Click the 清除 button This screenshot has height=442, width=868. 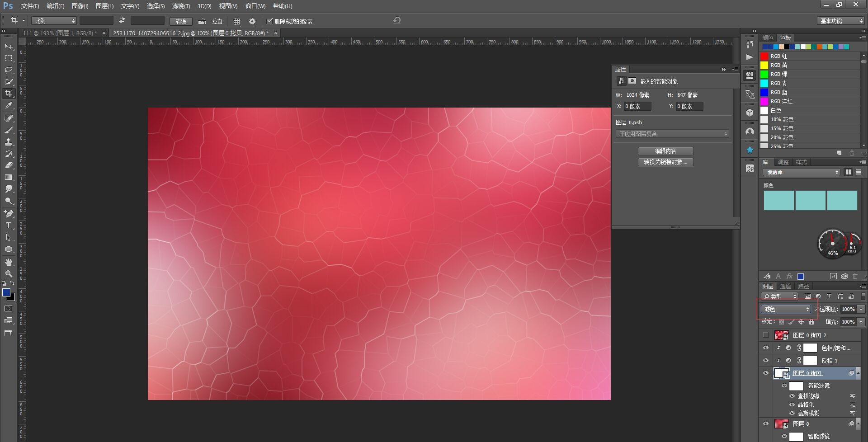pos(181,21)
